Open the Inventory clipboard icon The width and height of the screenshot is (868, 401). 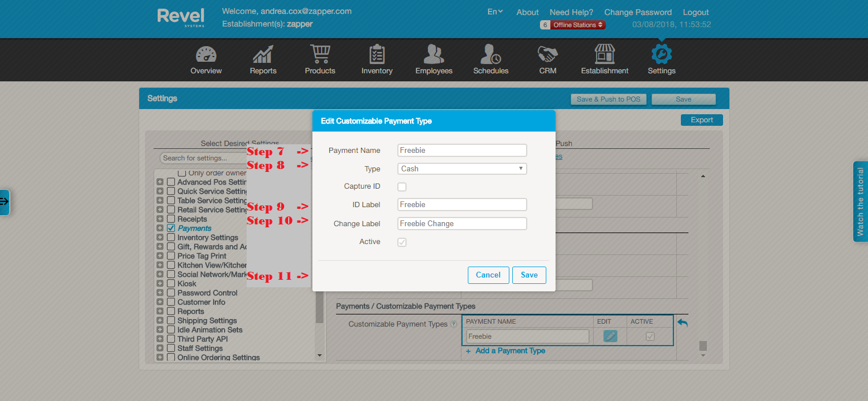coord(377,55)
